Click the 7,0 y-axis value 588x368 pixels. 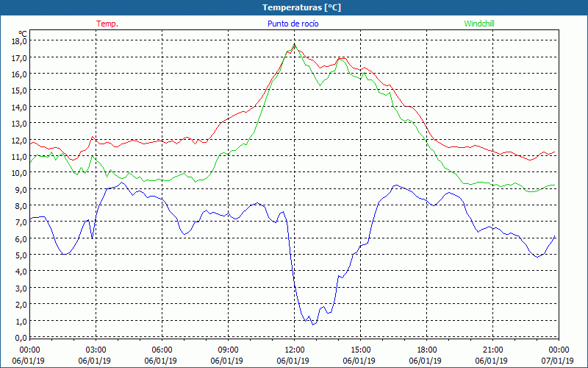[x=21, y=222]
